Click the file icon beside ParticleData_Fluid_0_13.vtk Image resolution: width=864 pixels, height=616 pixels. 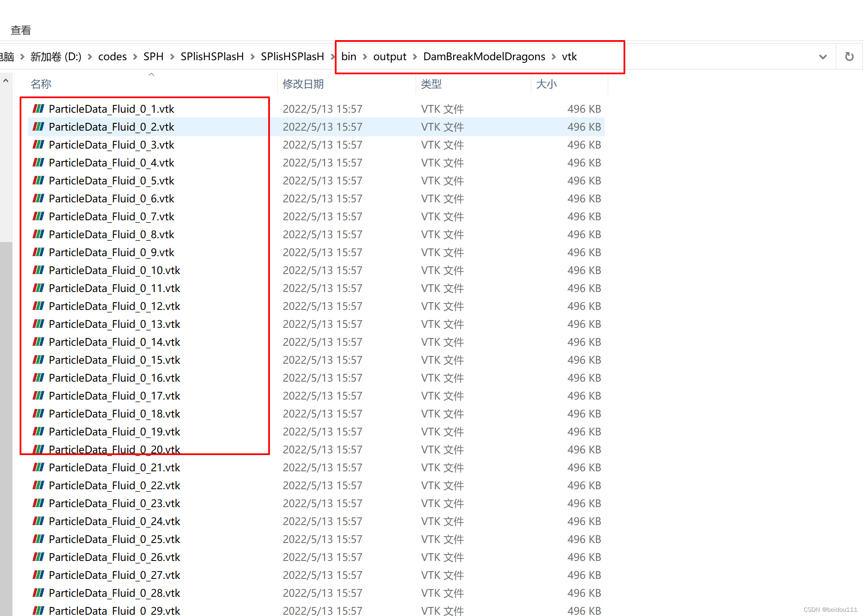pyautogui.click(x=38, y=324)
